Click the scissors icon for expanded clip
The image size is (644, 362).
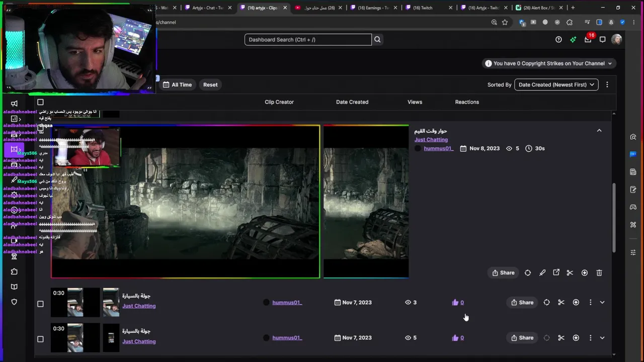570,273
